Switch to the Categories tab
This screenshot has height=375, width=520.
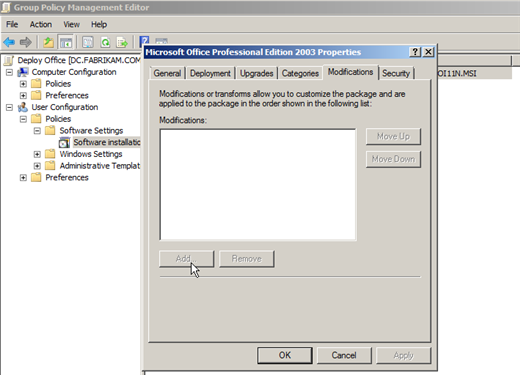coord(300,73)
